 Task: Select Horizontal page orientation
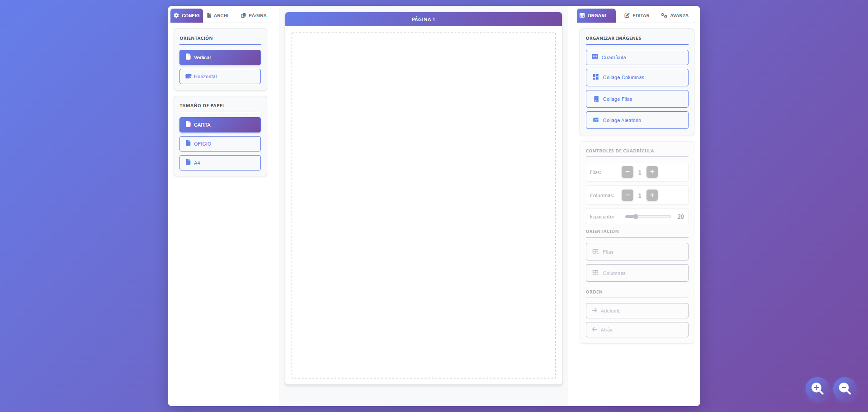pyautogui.click(x=220, y=76)
